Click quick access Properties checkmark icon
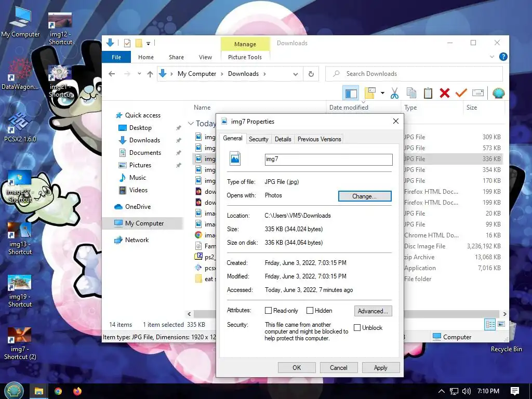532x399 pixels. click(127, 43)
